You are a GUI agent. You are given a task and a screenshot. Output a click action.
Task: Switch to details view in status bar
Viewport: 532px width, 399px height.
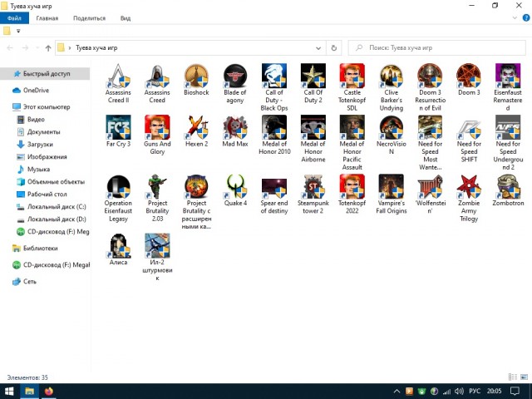513,377
